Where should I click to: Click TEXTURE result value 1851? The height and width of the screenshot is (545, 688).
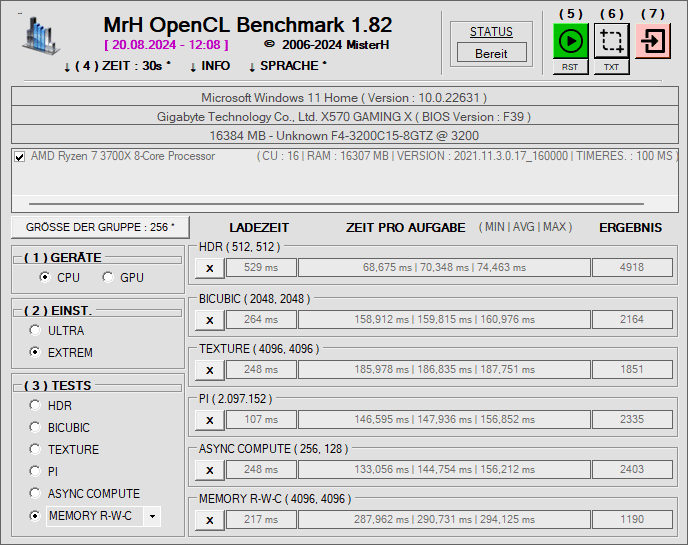pyautogui.click(x=632, y=369)
